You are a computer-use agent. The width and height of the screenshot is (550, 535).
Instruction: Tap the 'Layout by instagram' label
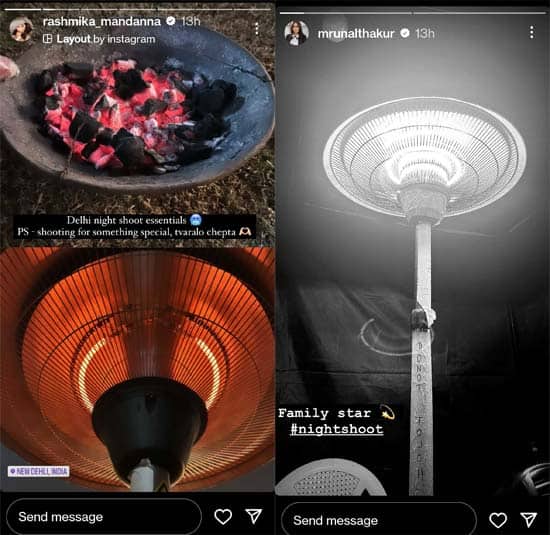[106, 39]
